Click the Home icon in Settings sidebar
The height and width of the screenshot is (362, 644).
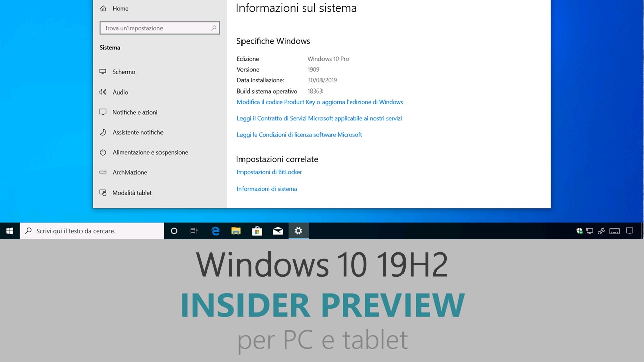click(x=103, y=8)
